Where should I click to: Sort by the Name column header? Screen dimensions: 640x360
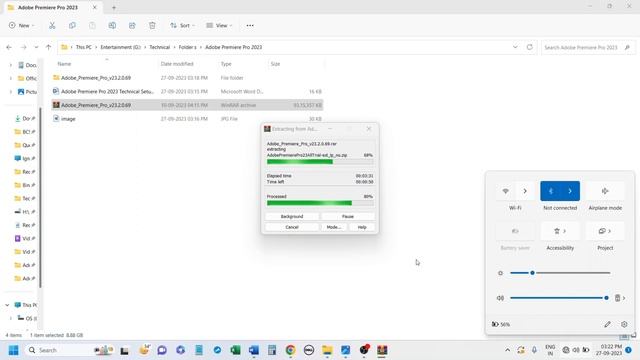(64, 64)
